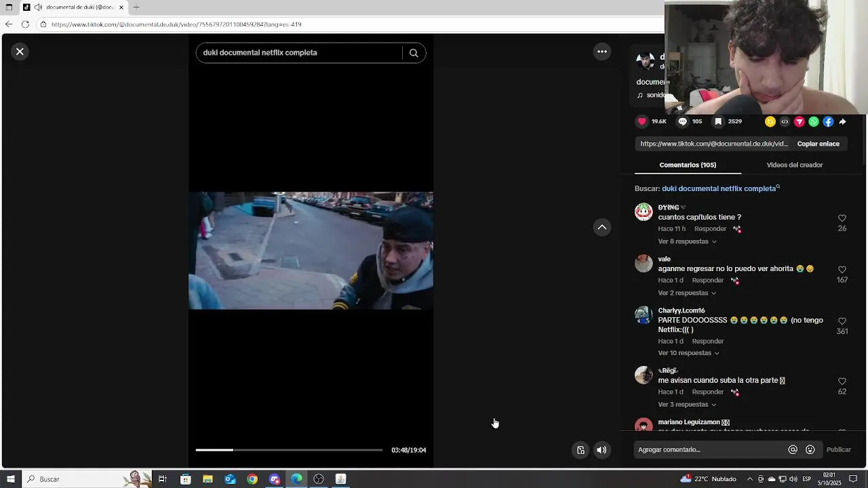Like Charlyy.Lcom16's comment

pos(842,321)
